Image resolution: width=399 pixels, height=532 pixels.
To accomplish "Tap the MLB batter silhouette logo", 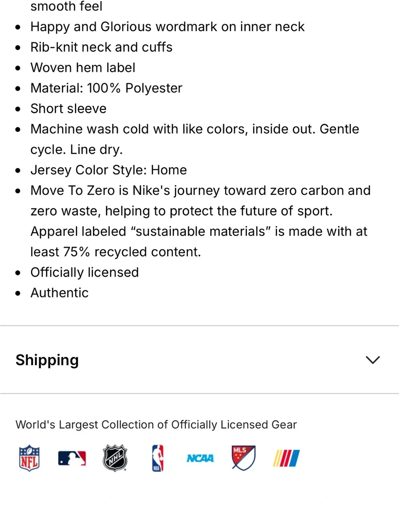I will pyautogui.click(x=72, y=458).
